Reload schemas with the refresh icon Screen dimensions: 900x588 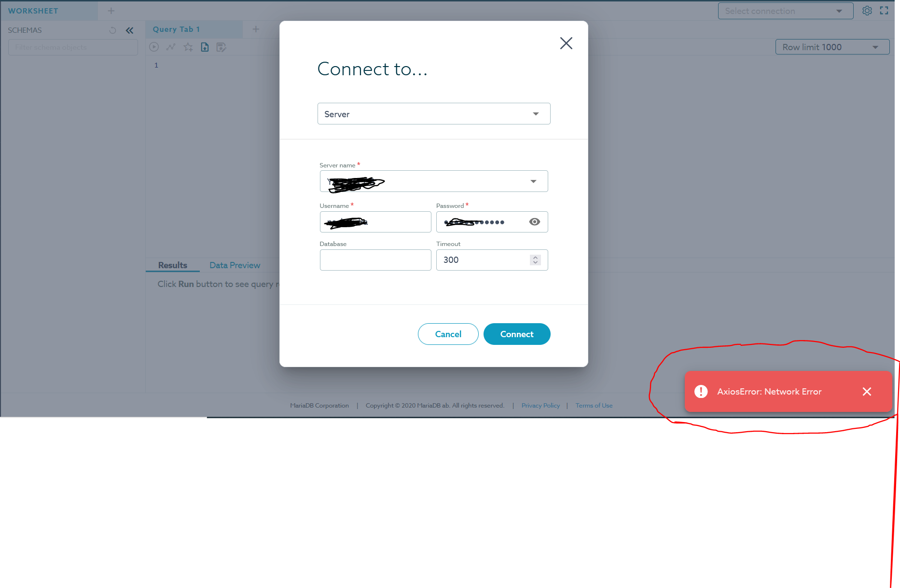(112, 30)
